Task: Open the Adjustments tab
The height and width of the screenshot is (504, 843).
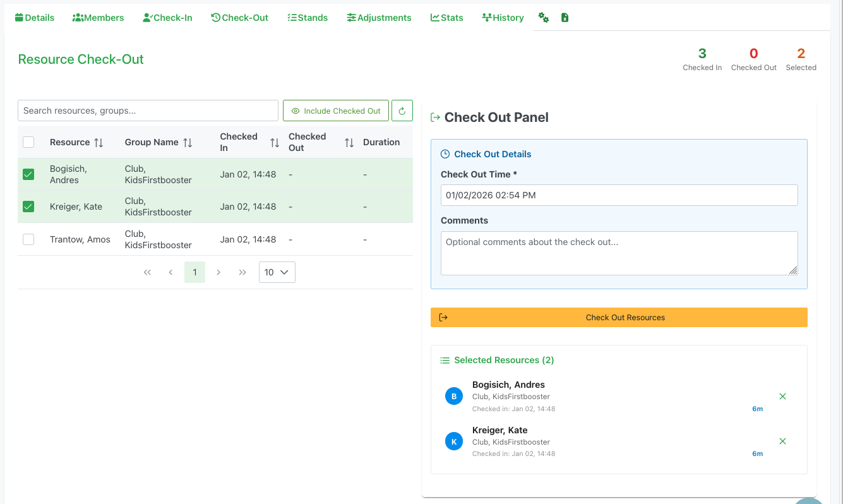Action: (379, 18)
